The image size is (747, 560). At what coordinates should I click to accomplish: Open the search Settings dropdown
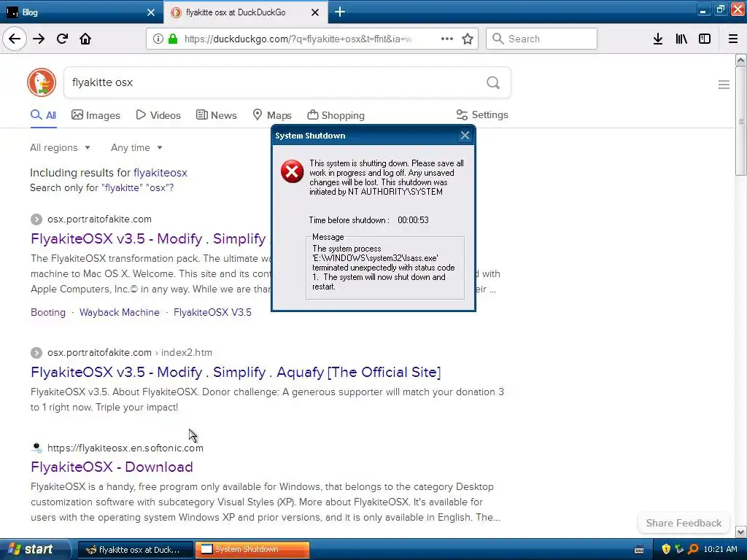(482, 114)
